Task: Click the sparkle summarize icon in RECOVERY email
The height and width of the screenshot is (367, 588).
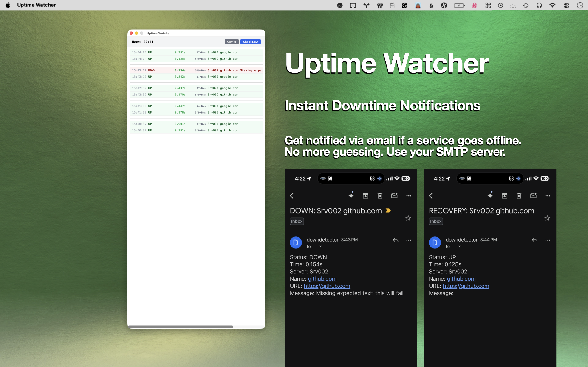Action: click(x=490, y=195)
